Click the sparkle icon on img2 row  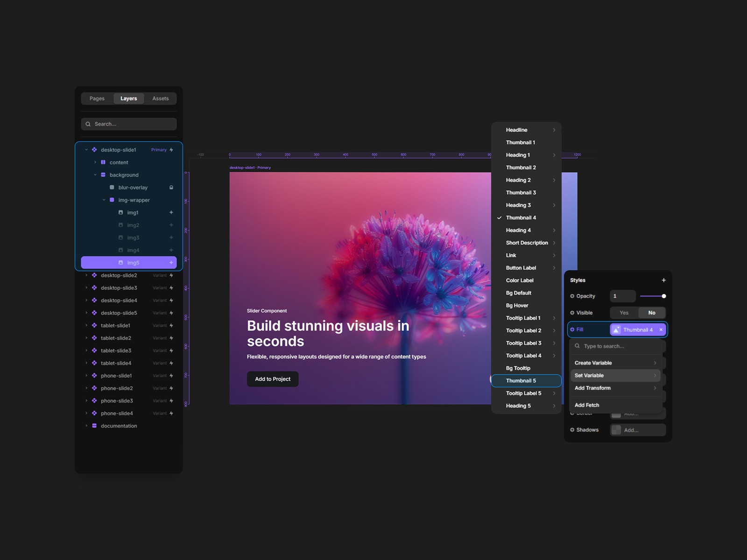pos(171,225)
